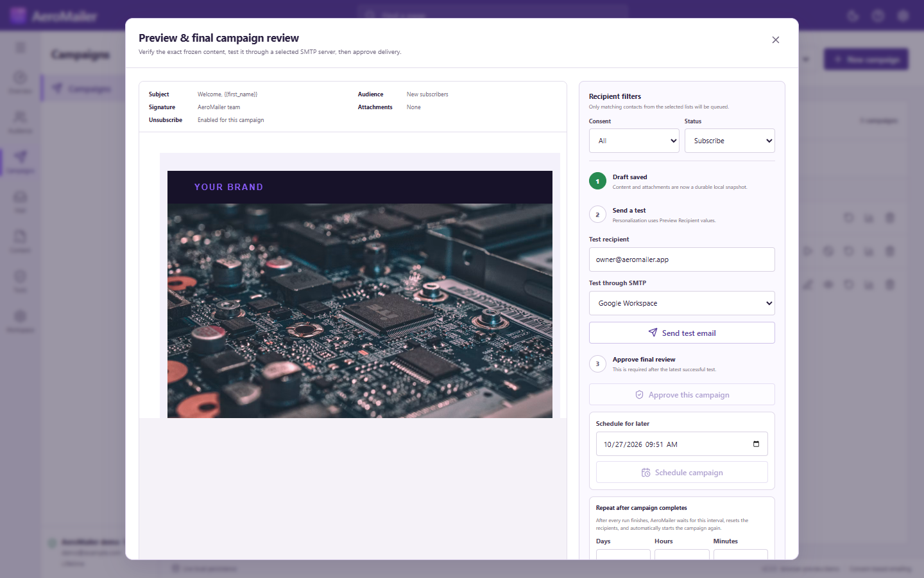Image resolution: width=924 pixels, height=578 pixels.
Task: Click 'Enabled for this campaign' unsubscribe text
Action: 230,120
